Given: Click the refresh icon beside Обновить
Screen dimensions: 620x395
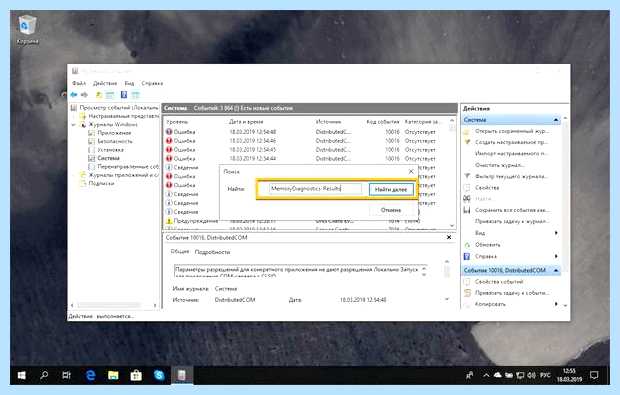Looking at the screenshot, I should coord(467,245).
